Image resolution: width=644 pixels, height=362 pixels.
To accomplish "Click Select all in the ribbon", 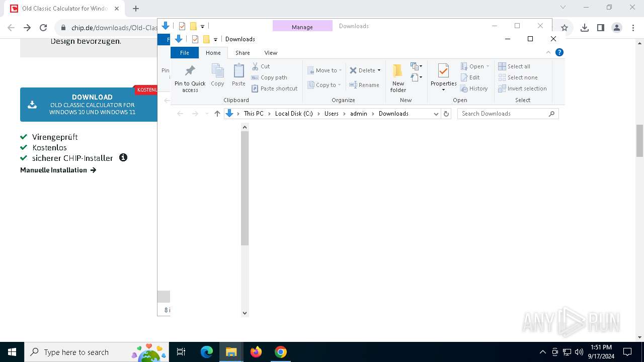I will pos(514,66).
